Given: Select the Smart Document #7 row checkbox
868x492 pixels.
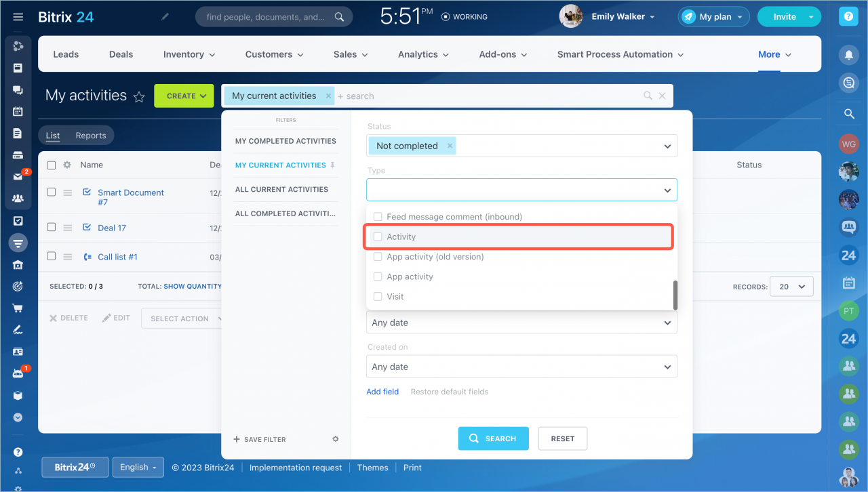Looking at the screenshot, I should 51,192.
